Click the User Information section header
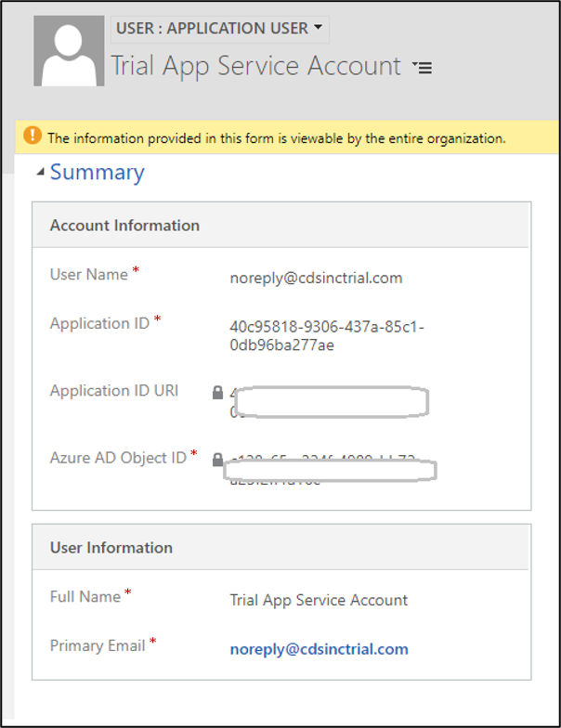This screenshot has width=561, height=728. (x=280, y=548)
